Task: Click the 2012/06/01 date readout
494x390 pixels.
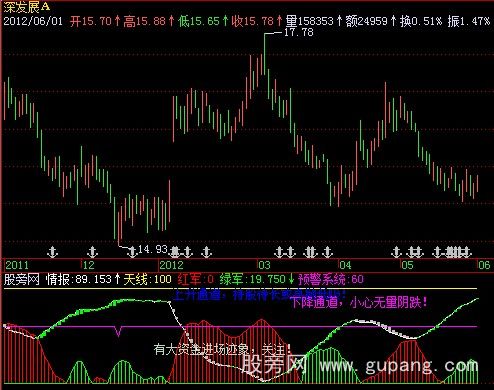Action: [x=33, y=21]
